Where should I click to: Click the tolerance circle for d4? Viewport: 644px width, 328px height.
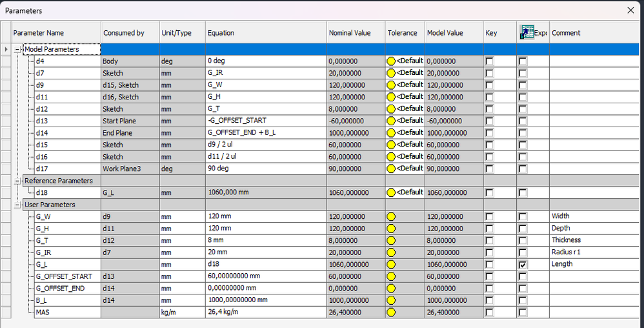391,61
